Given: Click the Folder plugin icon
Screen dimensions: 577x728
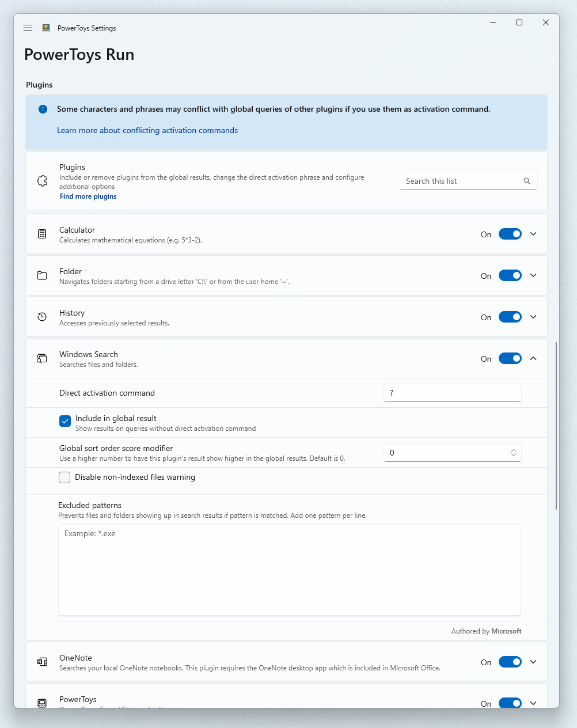Looking at the screenshot, I should coord(42,275).
